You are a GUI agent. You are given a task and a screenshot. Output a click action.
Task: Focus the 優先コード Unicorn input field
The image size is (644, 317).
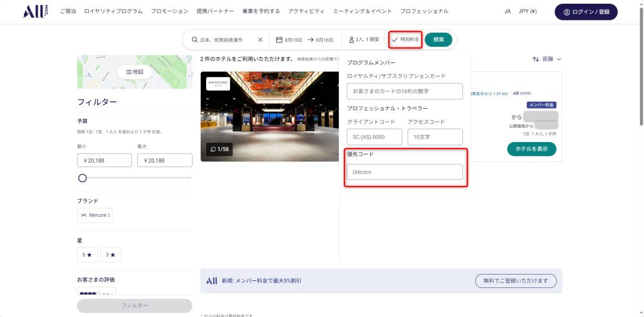point(404,172)
